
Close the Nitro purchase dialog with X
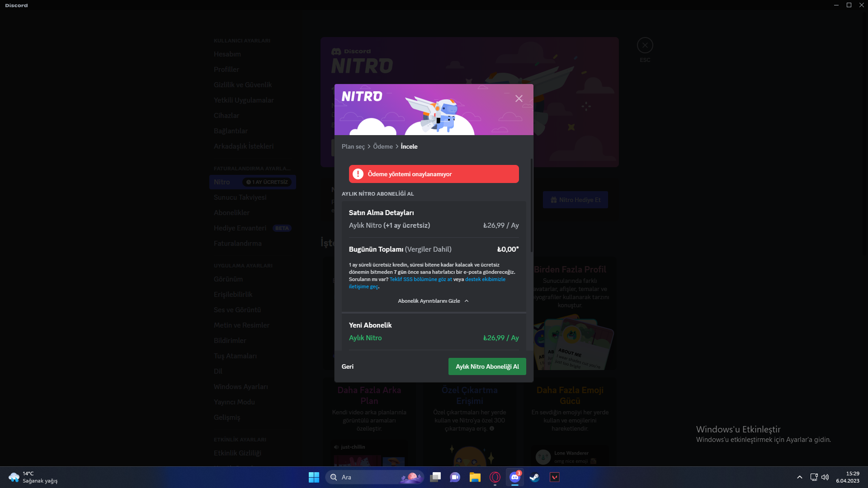519,99
